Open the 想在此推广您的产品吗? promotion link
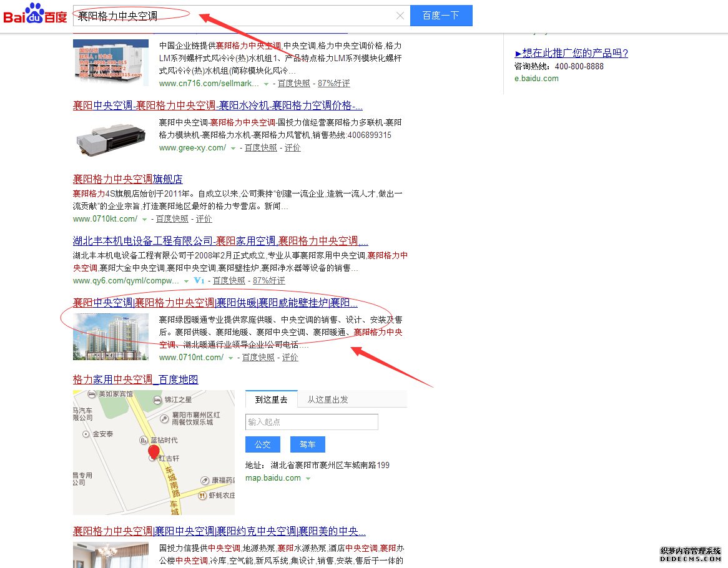This screenshot has height=568, width=728. click(x=571, y=53)
